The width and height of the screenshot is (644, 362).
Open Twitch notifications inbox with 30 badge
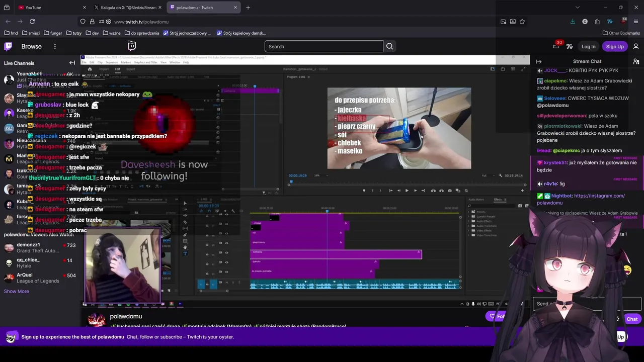pyautogui.click(x=556, y=46)
